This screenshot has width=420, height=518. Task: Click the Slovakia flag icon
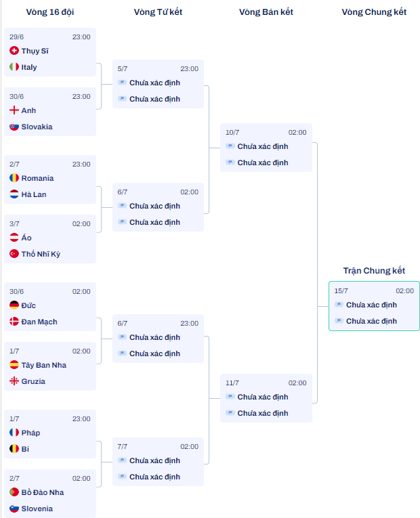[x=14, y=127]
